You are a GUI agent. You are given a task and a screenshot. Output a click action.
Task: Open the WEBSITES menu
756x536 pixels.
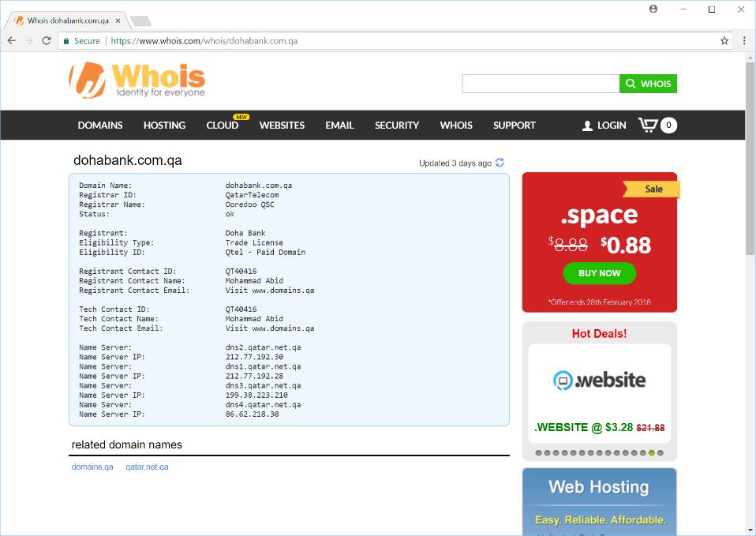tap(282, 126)
